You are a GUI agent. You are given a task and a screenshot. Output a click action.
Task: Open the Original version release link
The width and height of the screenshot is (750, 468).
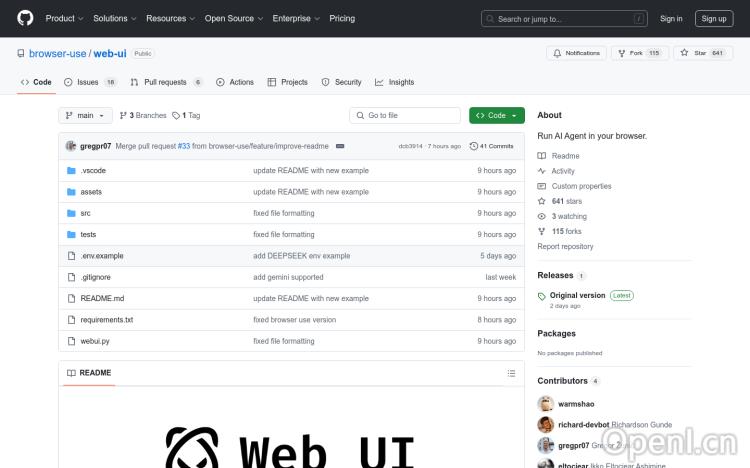click(x=577, y=295)
